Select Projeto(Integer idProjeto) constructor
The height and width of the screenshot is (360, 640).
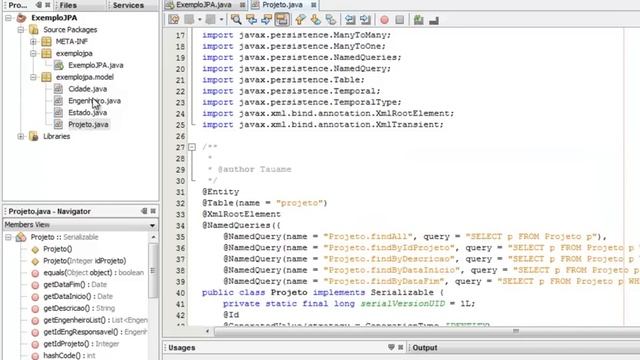coord(84,261)
